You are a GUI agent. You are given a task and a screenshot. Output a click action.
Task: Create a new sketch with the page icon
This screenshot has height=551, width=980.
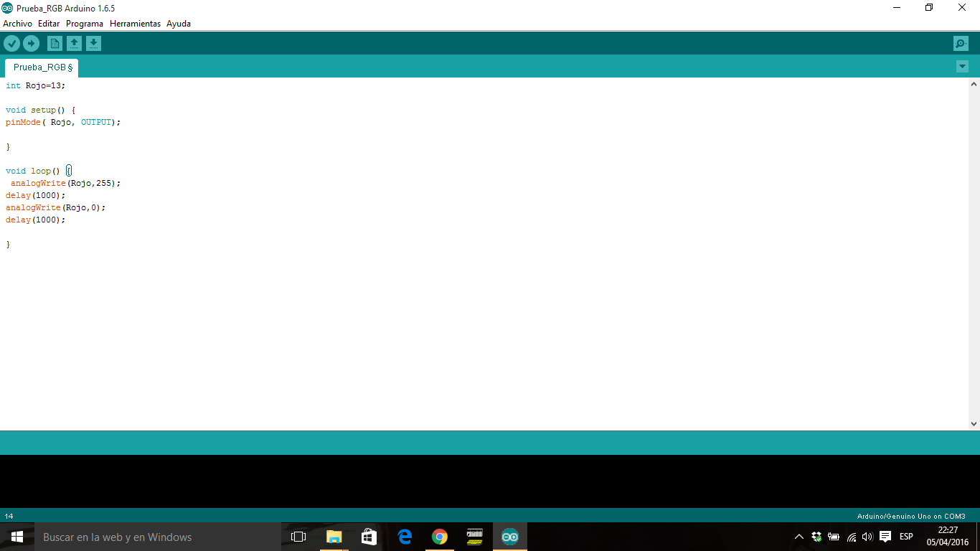coord(55,44)
